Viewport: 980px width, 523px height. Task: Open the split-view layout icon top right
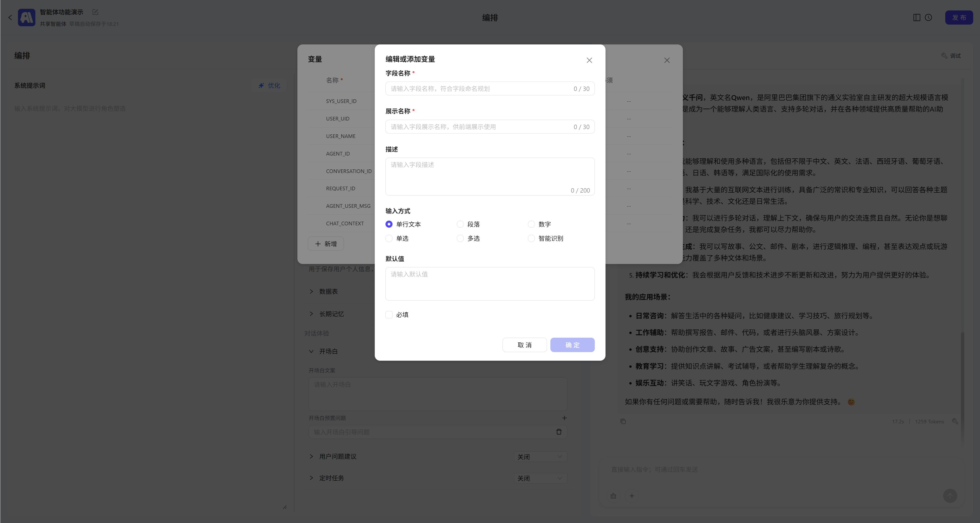(x=916, y=18)
